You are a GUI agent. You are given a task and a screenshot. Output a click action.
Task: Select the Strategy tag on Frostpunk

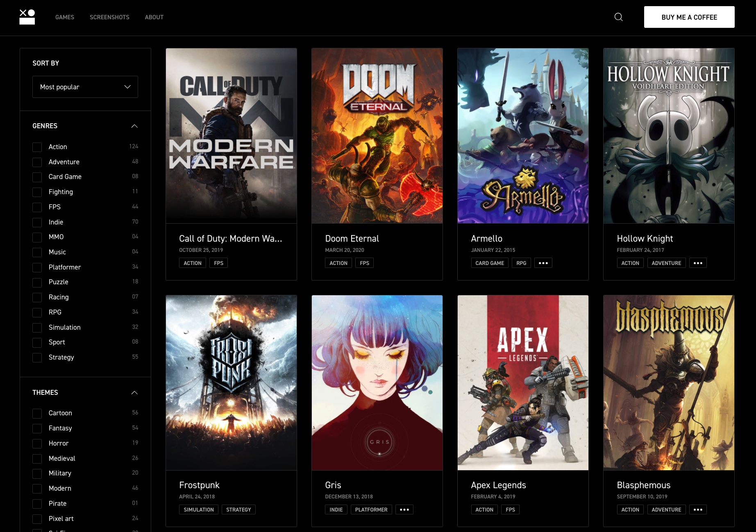click(238, 509)
